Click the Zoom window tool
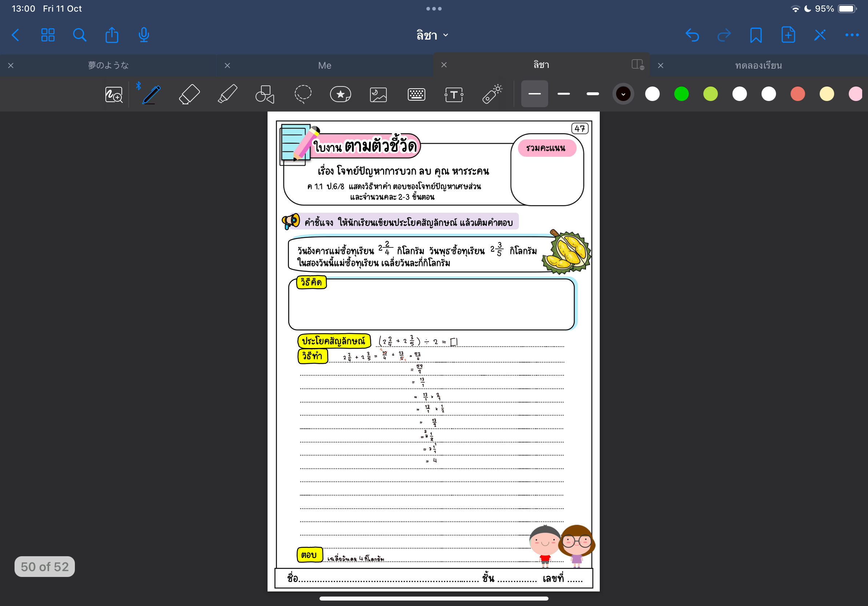The image size is (868, 606). click(x=113, y=94)
